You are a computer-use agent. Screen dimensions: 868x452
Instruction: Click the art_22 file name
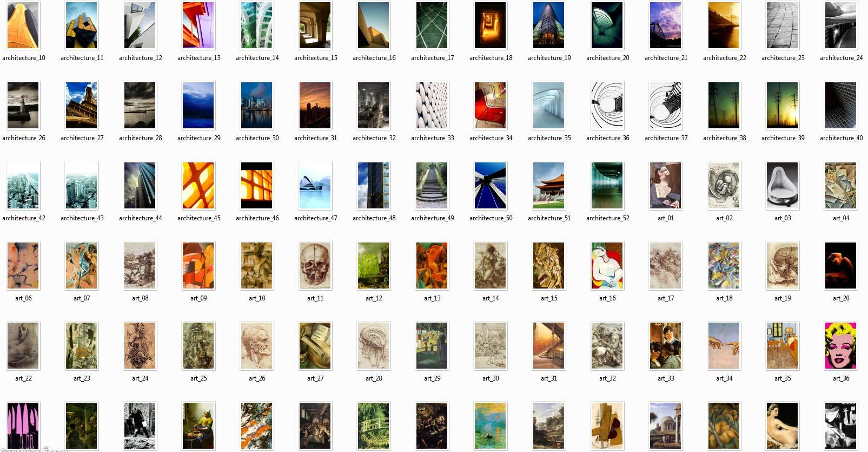click(x=23, y=378)
